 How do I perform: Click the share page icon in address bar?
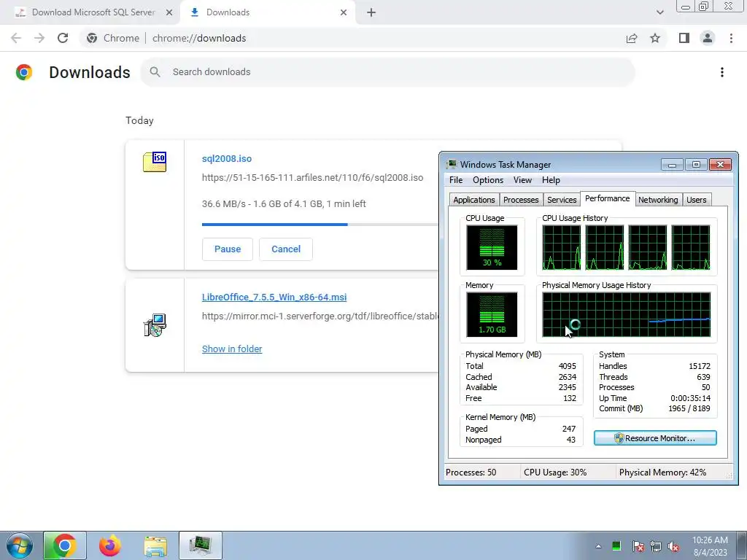tap(632, 38)
